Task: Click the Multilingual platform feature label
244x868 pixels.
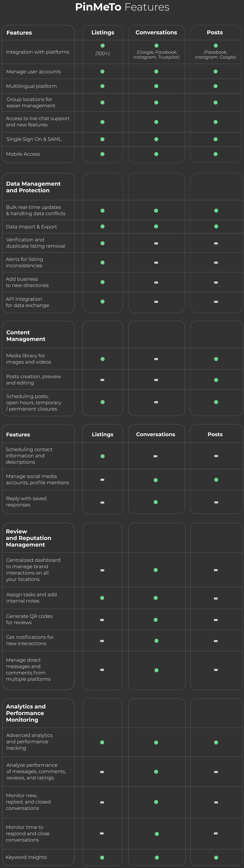Action: [x=31, y=86]
